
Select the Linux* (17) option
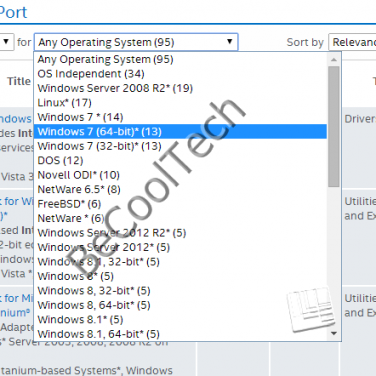(180, 103)
